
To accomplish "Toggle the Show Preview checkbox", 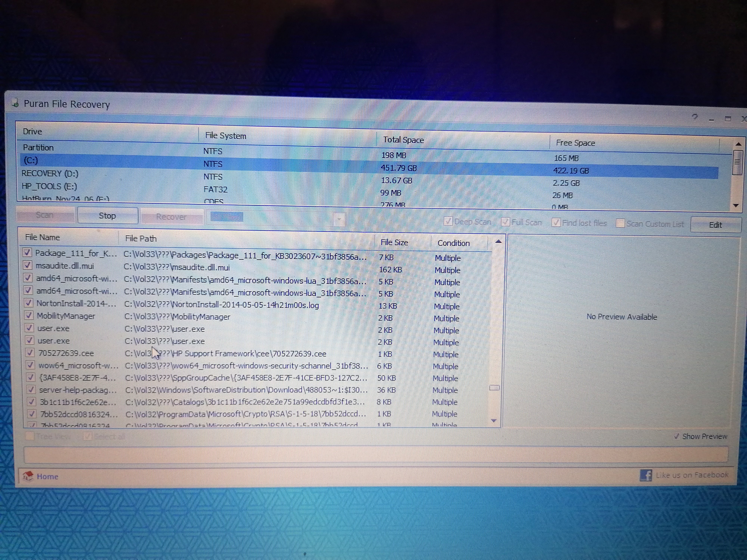I will (676, 436).
